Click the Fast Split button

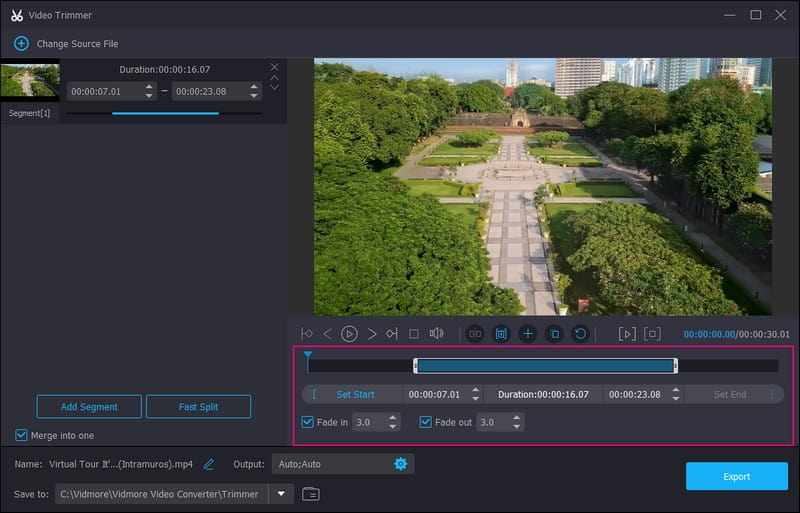coord(198,407)
